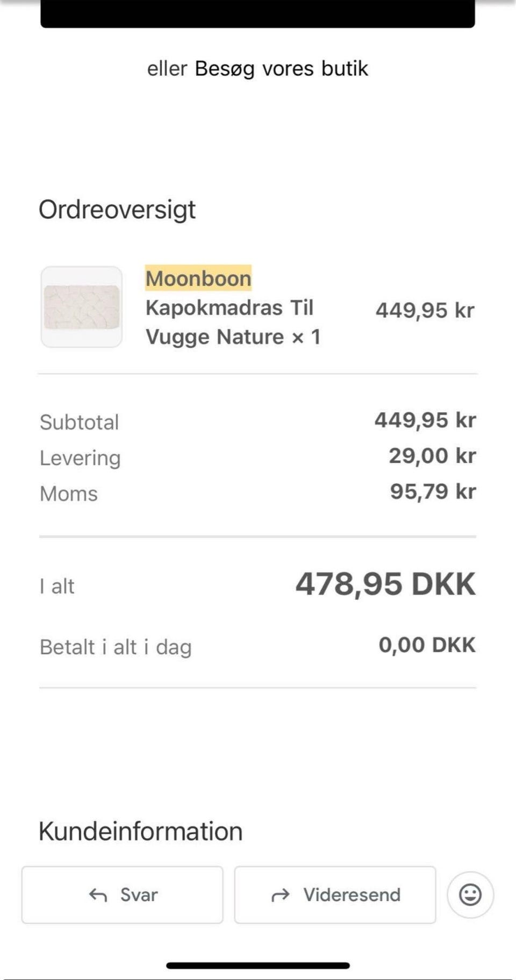Open the Besøg vores butik link

point(281,69)
